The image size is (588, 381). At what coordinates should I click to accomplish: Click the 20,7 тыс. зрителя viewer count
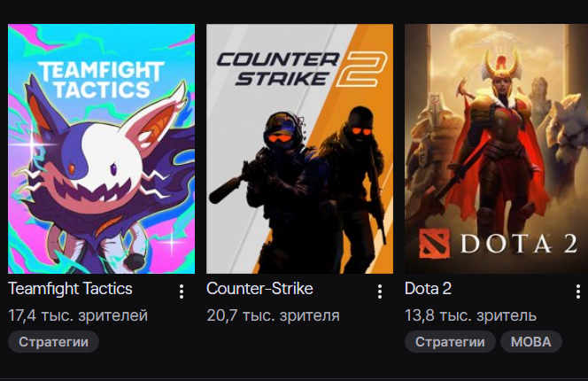tap(273, 315)
